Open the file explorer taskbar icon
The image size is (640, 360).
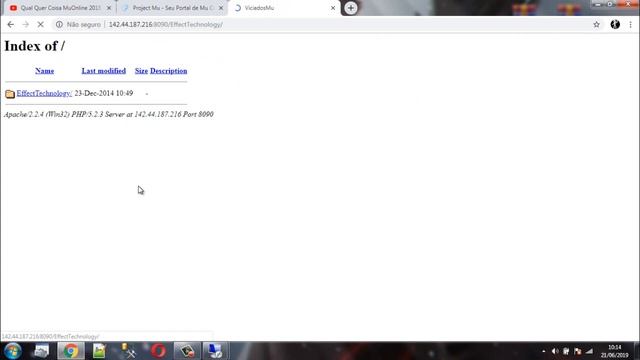[x=41, y=351]
